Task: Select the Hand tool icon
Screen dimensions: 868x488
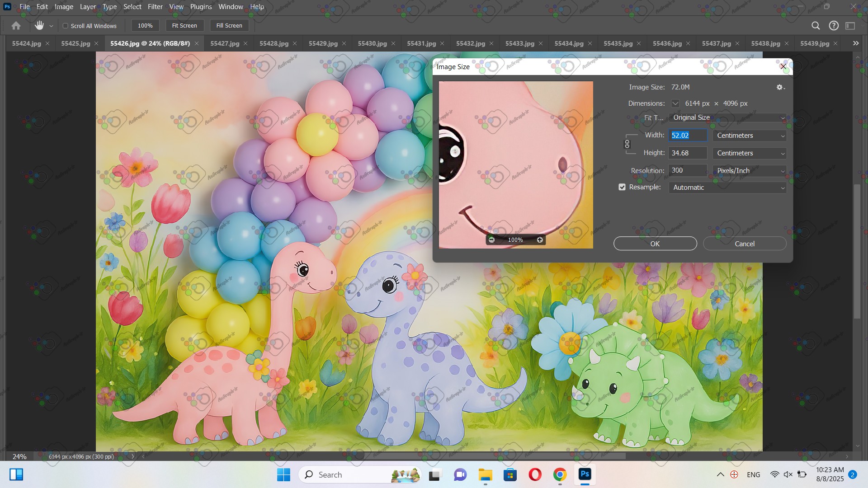Action: (x=39, y=26)
